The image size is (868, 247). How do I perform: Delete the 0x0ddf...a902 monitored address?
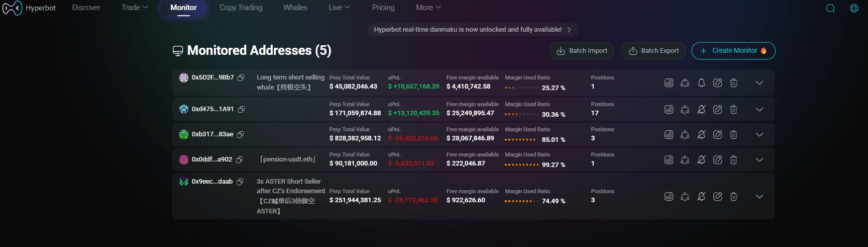[x=733, y=160]
